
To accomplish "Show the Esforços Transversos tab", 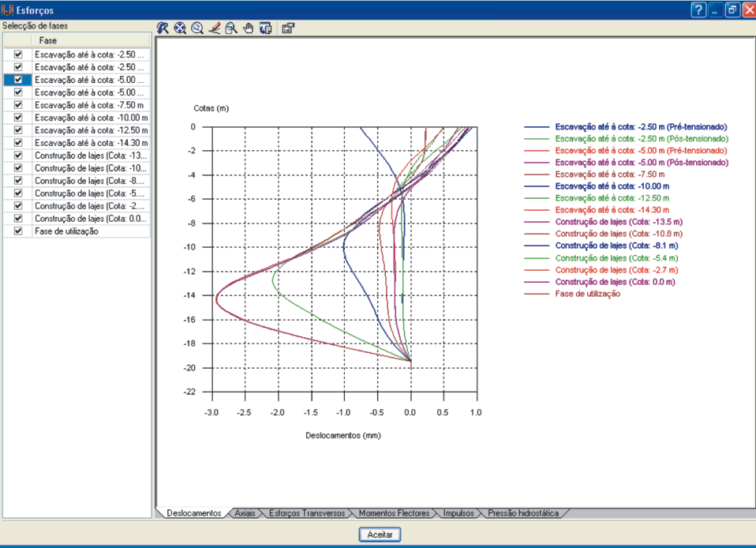I will pos(306,513).
